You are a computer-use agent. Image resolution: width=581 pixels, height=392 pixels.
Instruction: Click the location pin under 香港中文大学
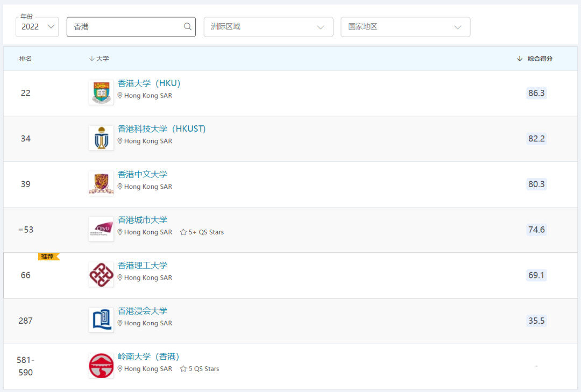click(x=119, y=187)
